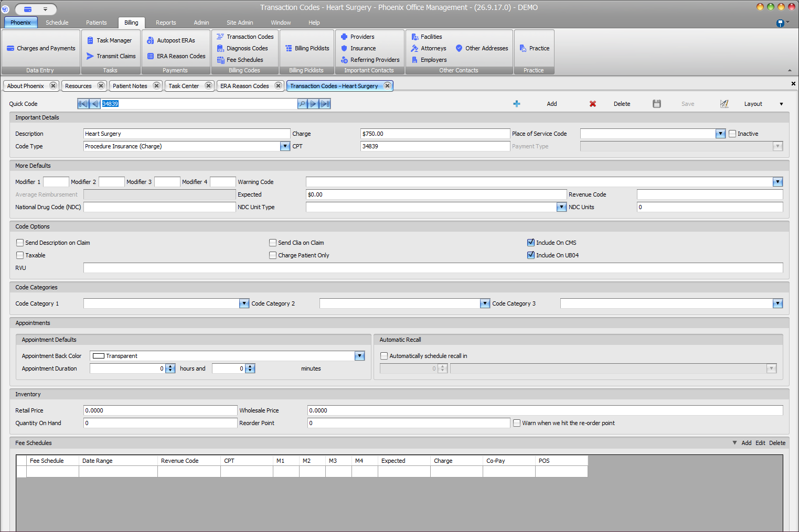Open Fee Schedules ribbon item

(240, 60)
